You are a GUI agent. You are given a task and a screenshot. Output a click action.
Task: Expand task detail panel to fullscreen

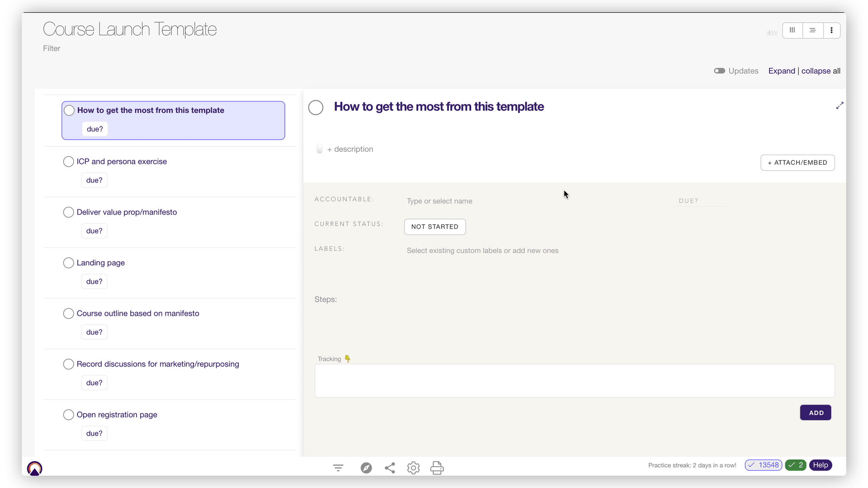(x=840, y=106)
